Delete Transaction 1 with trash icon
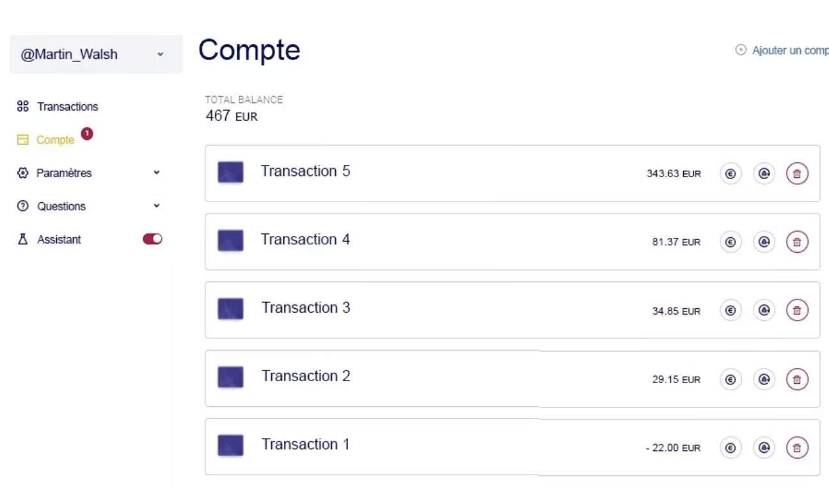The image size is (829, 504). point(797,448)
